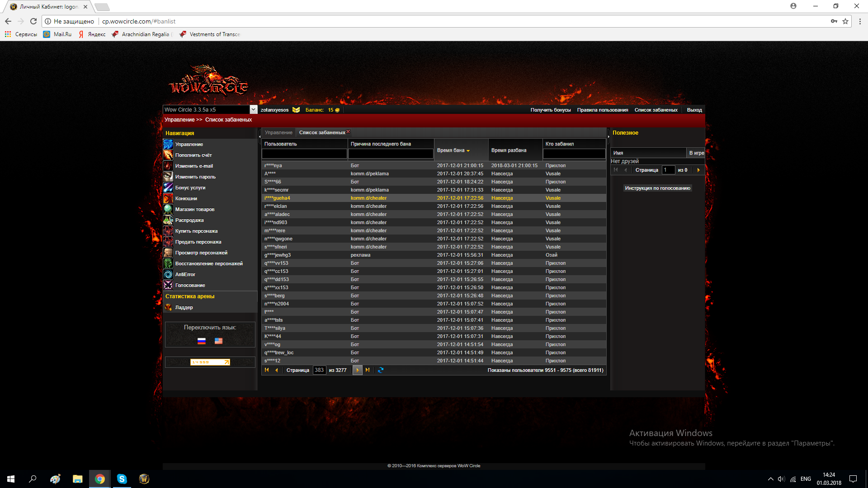Viewport: 868px width, 488px height.
Task: Expand the Wow Circle 3.3.5a x5 server dropdown
Action: (253, 110)
